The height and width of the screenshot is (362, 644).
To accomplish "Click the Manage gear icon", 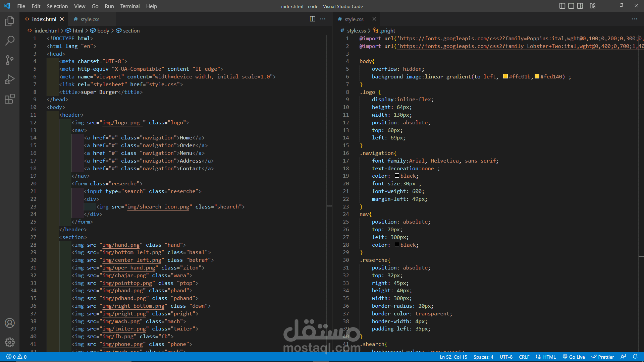I will click(10, 342).
